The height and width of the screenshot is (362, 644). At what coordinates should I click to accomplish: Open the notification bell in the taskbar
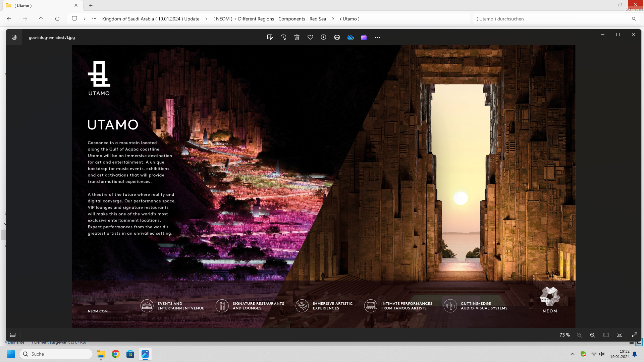click(635, 354)
